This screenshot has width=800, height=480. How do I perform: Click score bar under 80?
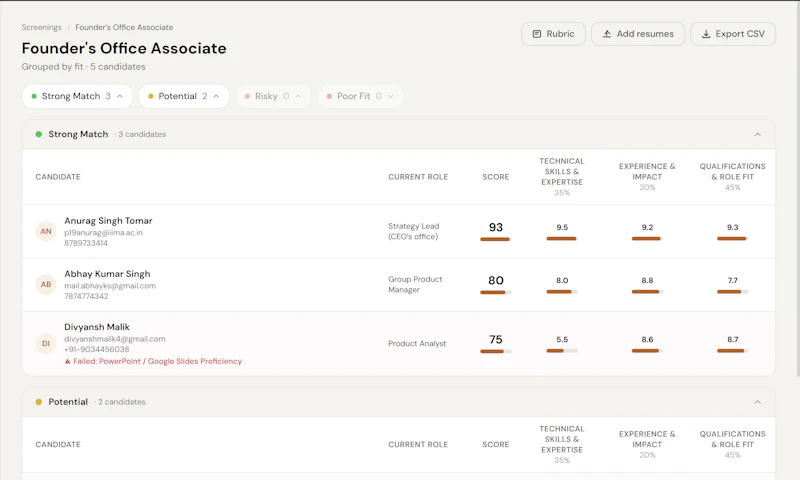click(x=495, y=292)
